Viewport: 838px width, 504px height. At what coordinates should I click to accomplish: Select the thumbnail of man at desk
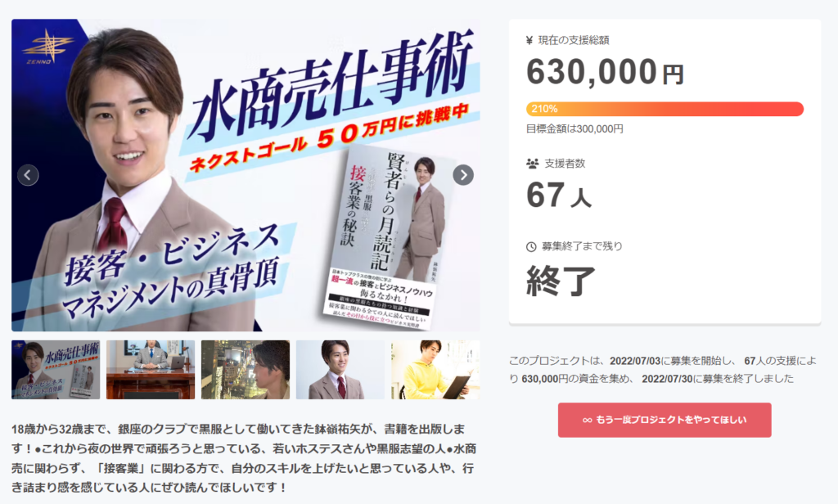pyautogui.click(x=151, y=370)
